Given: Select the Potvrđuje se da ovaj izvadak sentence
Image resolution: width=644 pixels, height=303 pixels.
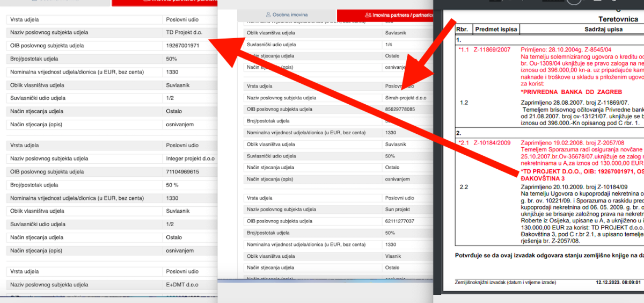Looking at the screenshot, I should [549, 256].
